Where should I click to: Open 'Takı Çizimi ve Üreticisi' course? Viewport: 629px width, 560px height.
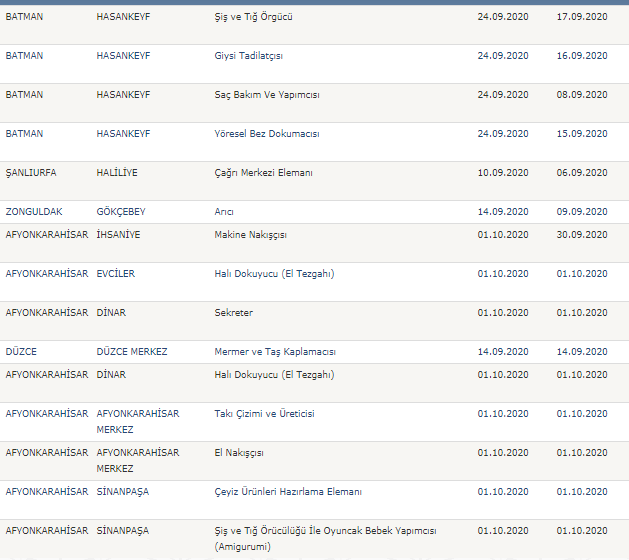tap(264, 414)
